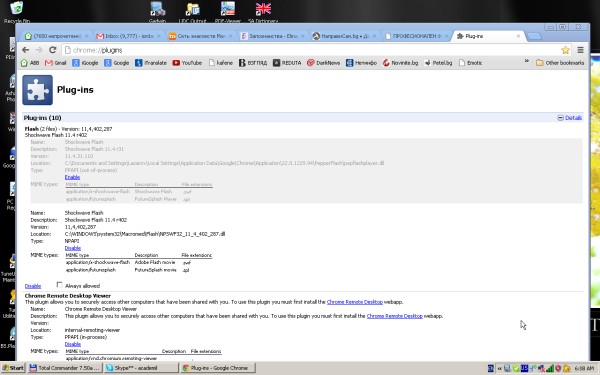The image size is (600, 375).
Task: Open the Other bookmarks folder
Action: click(x=560, y=63)
